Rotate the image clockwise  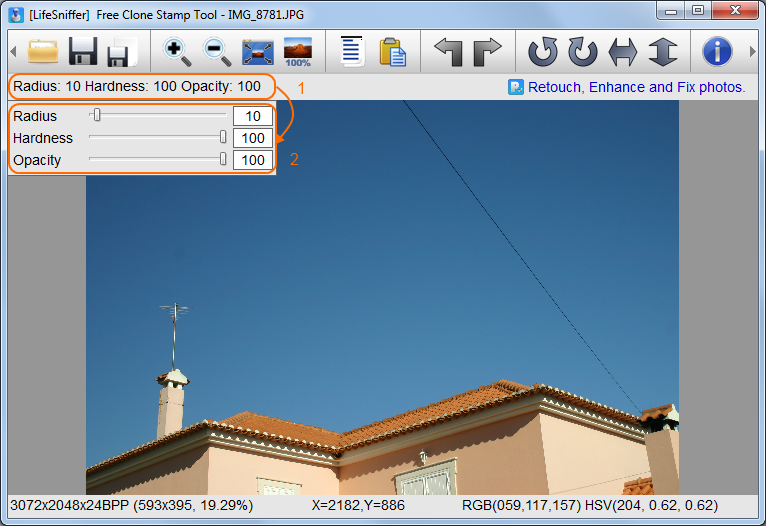tap(583, 51)
